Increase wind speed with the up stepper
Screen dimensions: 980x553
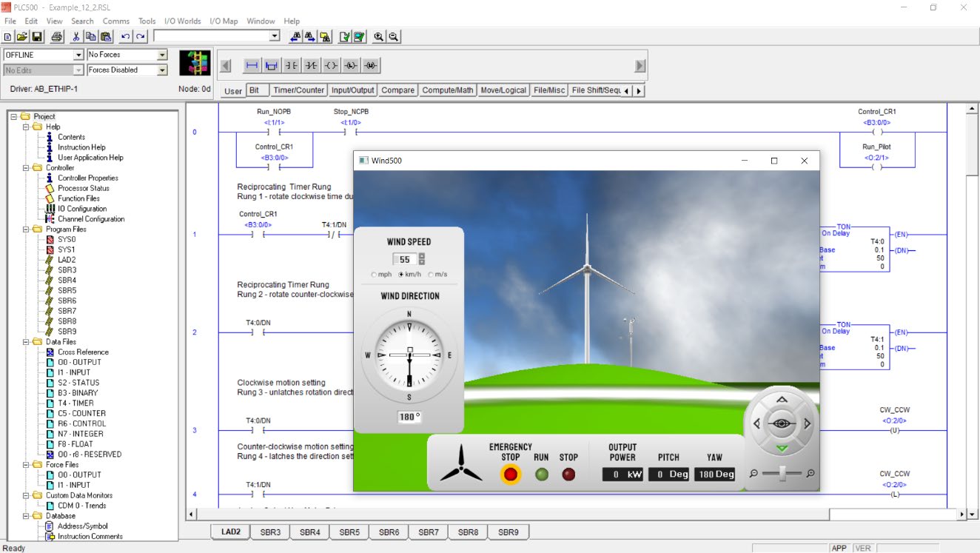click(422, 256)
